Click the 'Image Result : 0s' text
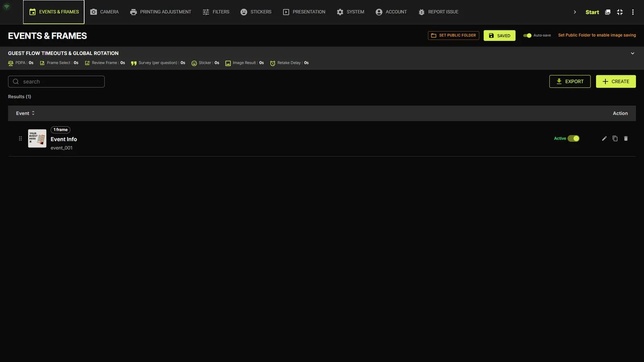644x362 pixels. 248,63
